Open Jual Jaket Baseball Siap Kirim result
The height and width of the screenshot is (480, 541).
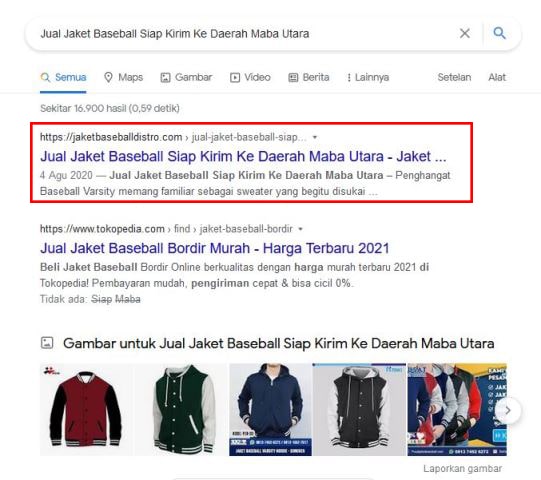click(x=243, y=156)
